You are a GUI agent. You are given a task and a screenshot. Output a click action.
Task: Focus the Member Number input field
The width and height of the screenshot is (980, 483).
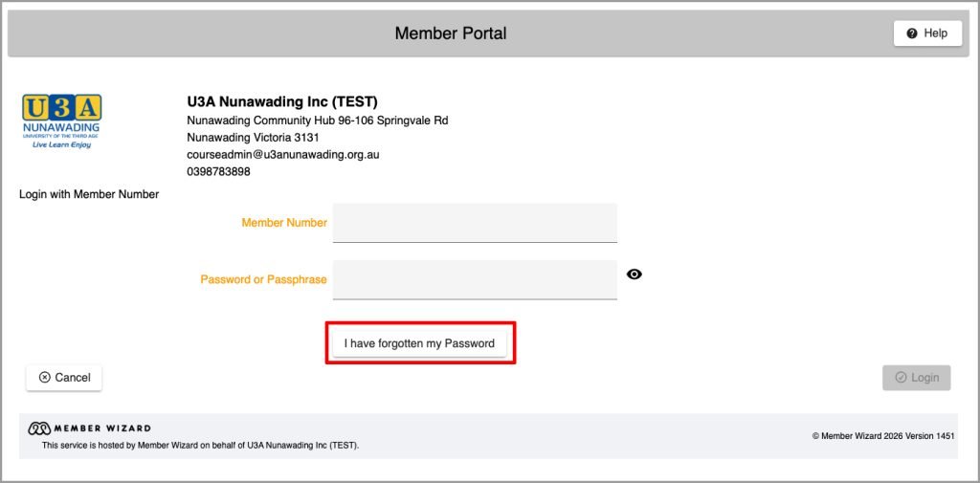tap(475, 223)
